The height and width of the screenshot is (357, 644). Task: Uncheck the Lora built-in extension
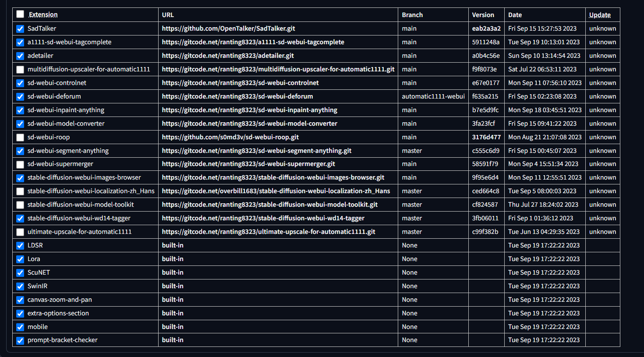click(20, 259)
